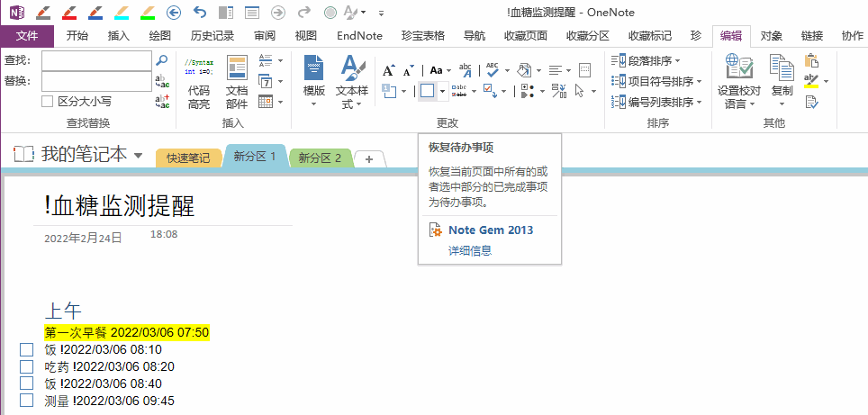Click highlighted line 第一次早餐 2022/03/06 07:50
Viewport: 868px width, 415px height.
126,332
